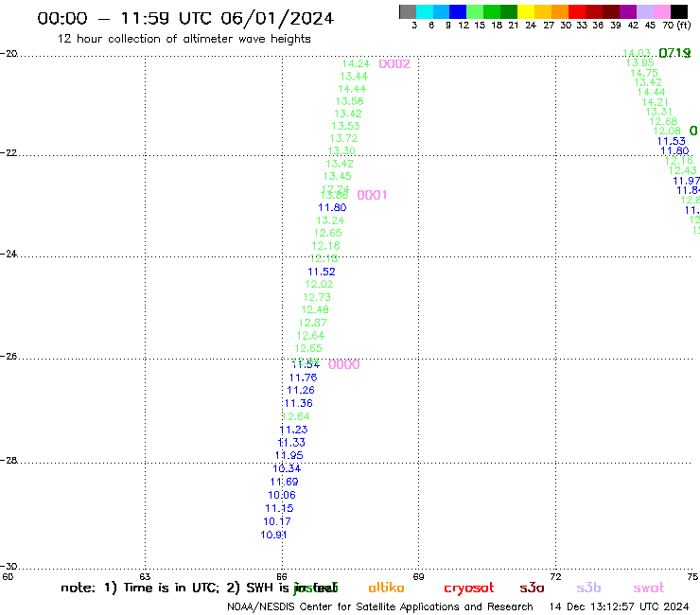Select the 's3b' satellite legend label

[588, 588]
